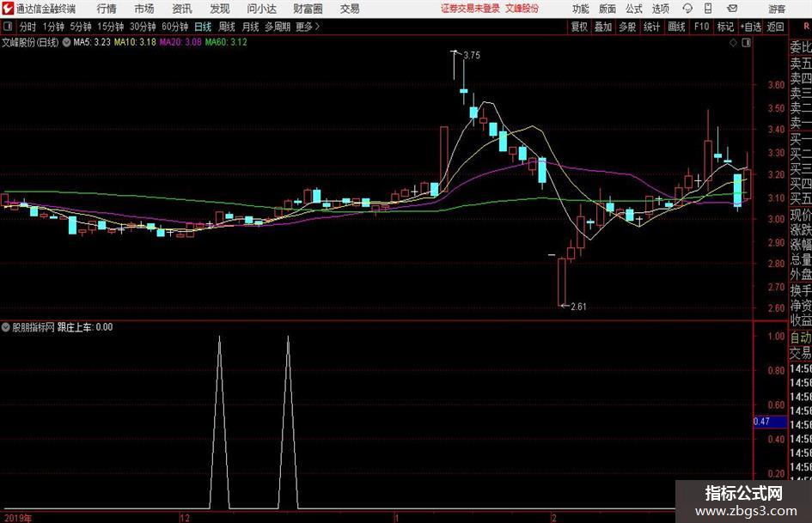
Task: Open the 行情 menu
Action: [x=107, y=9]
